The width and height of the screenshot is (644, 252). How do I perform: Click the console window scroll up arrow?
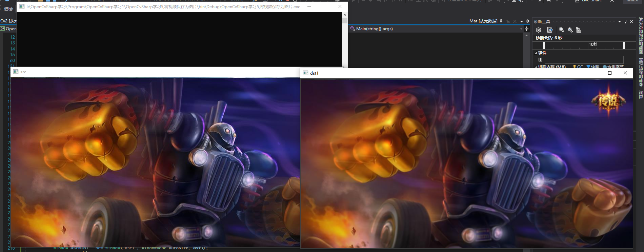pyautogui.click(x=345, y=15)
